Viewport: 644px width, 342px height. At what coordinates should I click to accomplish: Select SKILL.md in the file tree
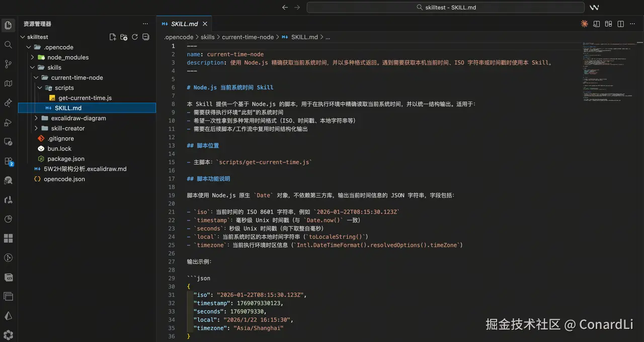point(87,108)
